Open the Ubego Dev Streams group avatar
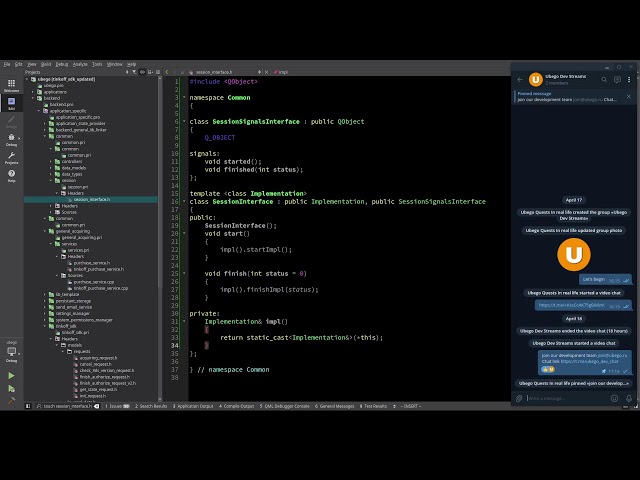This screenshot has width=640, height=480. click(536, 79)
